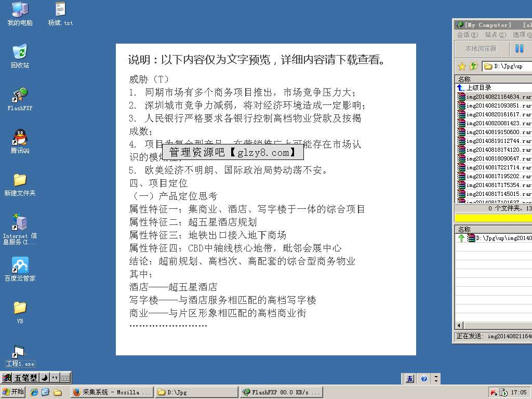
Task: Open the quick launch folder icon
Action: [x=57, y=392]
